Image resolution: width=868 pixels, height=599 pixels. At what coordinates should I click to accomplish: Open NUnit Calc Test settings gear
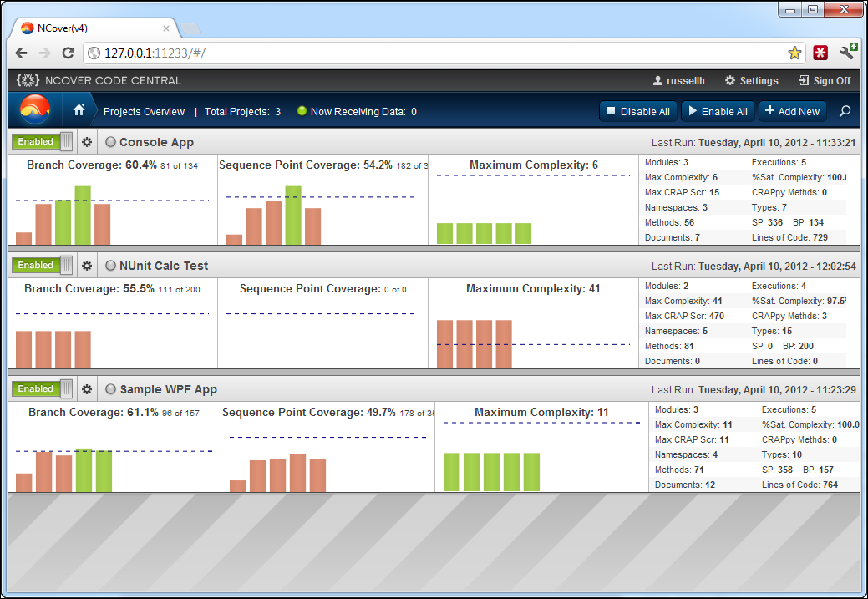tap(87, 266)
